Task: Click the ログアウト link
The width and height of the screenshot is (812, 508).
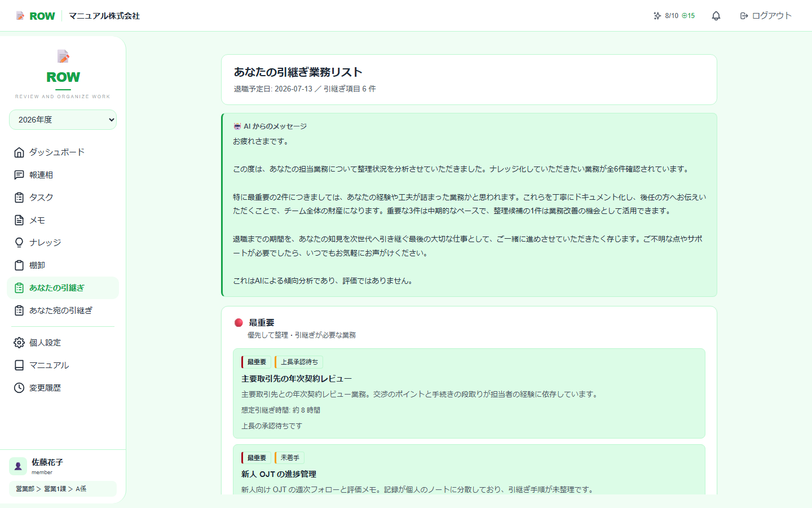Action: 766,16
